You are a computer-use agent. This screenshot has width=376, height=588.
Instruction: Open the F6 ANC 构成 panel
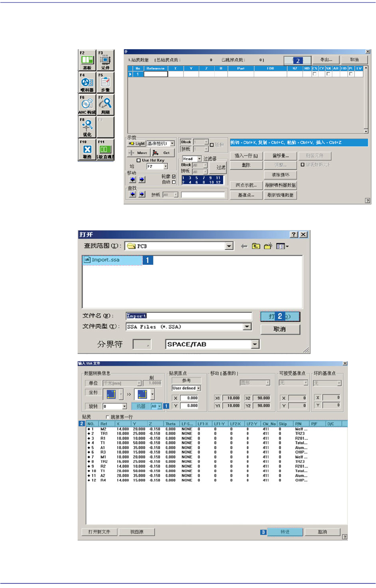[87, 105]
